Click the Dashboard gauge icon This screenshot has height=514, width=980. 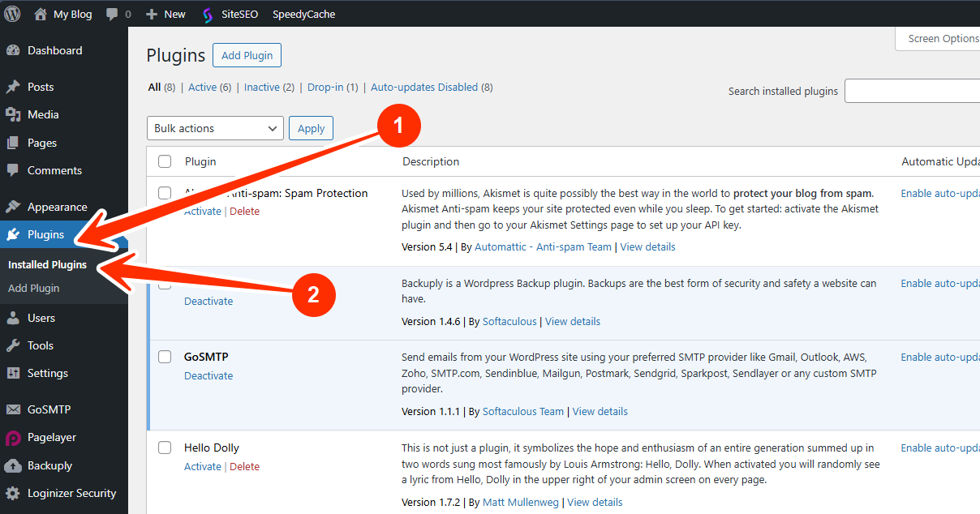13,50
